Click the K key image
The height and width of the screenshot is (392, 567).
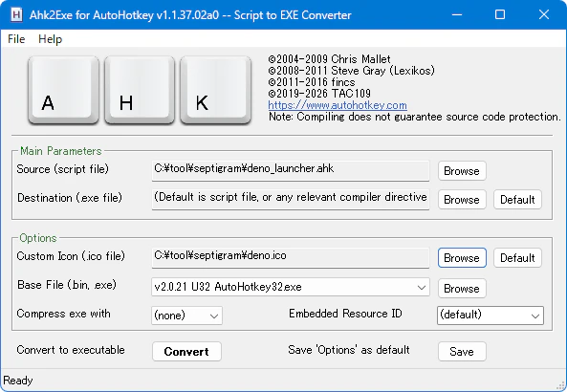[215, 90]
